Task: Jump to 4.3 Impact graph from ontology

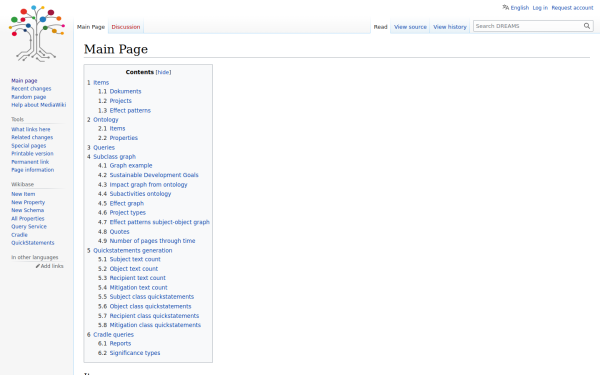Action: coord(148,185)
